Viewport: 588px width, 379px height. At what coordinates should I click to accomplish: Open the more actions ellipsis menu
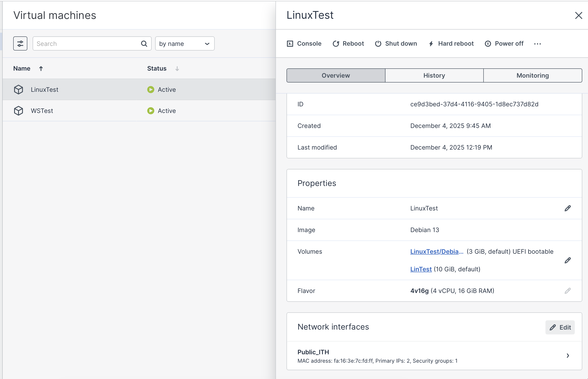(537, 44)
